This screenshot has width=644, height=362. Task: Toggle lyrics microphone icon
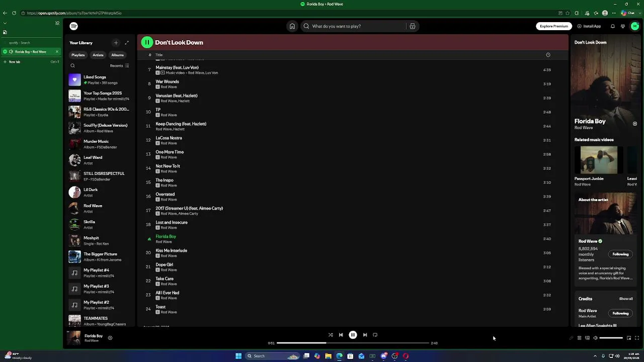click(x=571, y=338)
